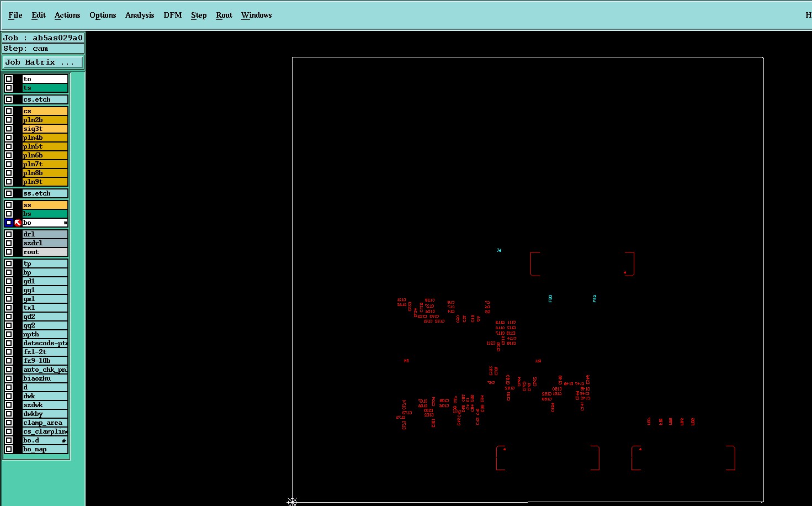Toggle checkbox for ss.etch layer
812x506 pixels.
pyautogui.click(x=9, y=193)
